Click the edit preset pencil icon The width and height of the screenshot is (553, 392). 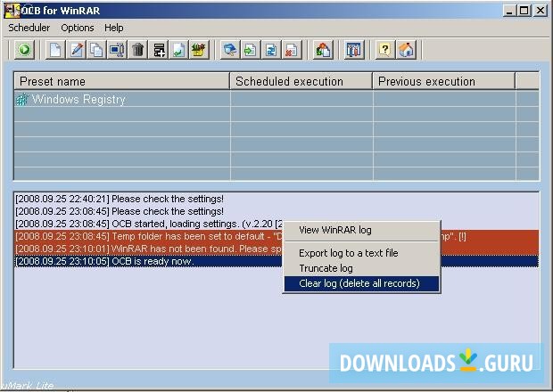click(x=76, y=50)
